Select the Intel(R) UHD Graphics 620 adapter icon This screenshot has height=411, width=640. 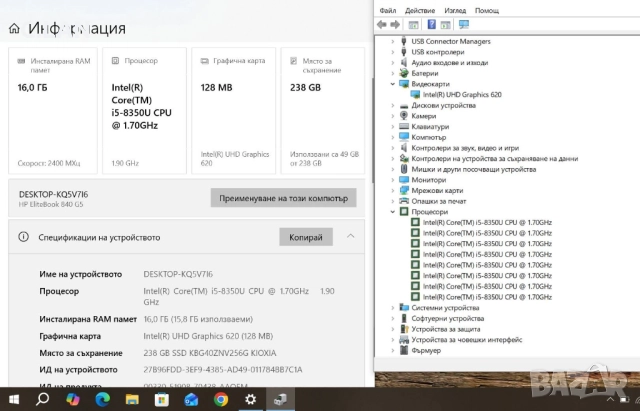coord(415,94)
